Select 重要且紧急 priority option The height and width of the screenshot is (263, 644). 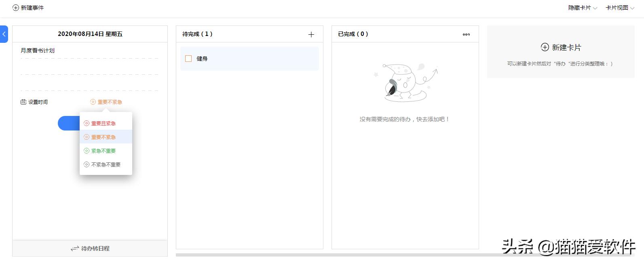tap(106, 123)
